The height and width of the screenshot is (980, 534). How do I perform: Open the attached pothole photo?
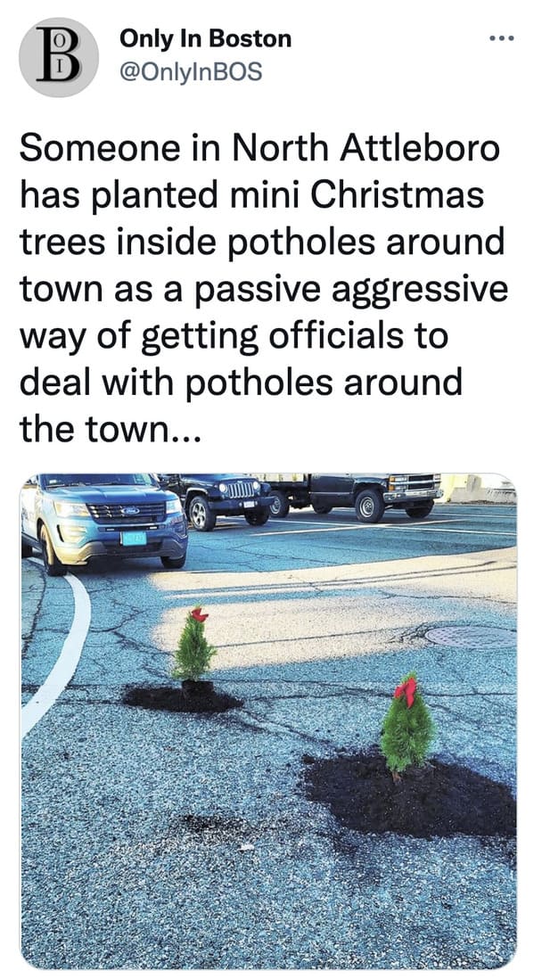click(x=268, y=721)
